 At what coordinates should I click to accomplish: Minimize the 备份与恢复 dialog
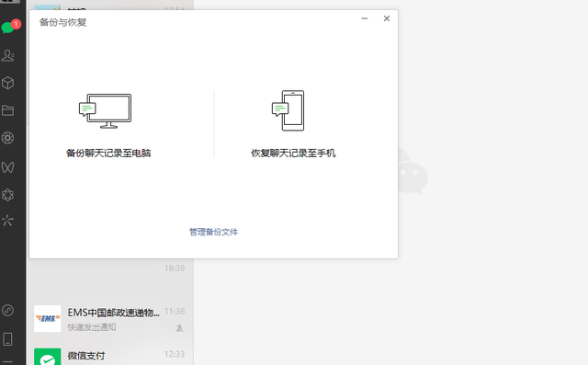click(365, 18)
